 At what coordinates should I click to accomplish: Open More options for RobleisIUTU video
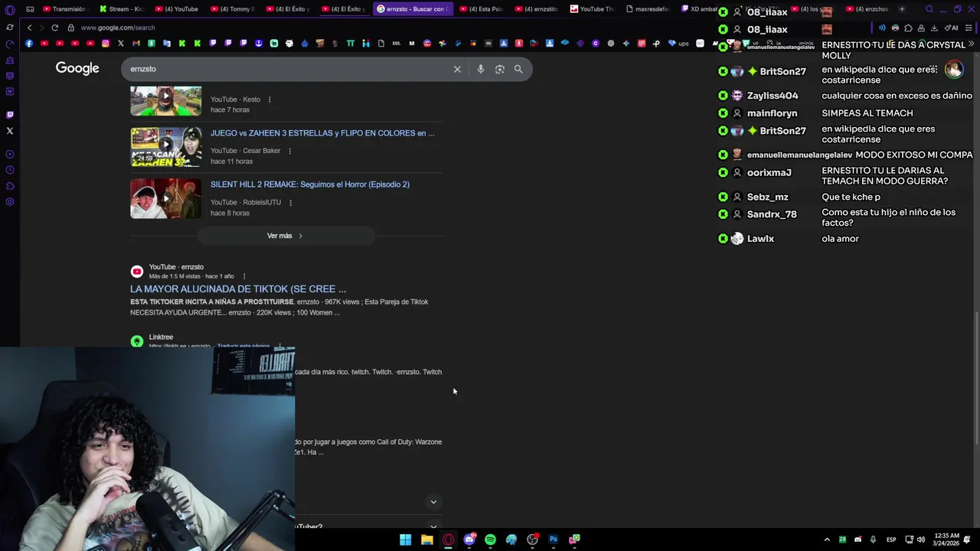(290, 203)
